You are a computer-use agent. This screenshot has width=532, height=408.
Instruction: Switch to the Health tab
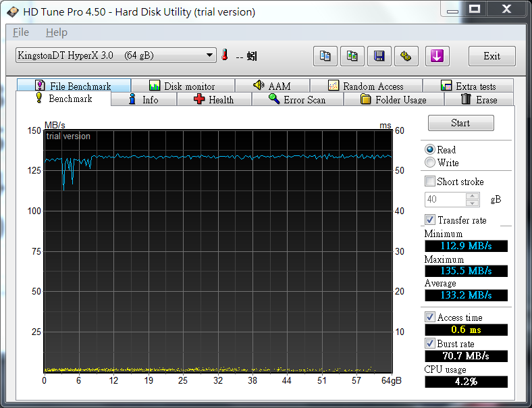point(214,99)
